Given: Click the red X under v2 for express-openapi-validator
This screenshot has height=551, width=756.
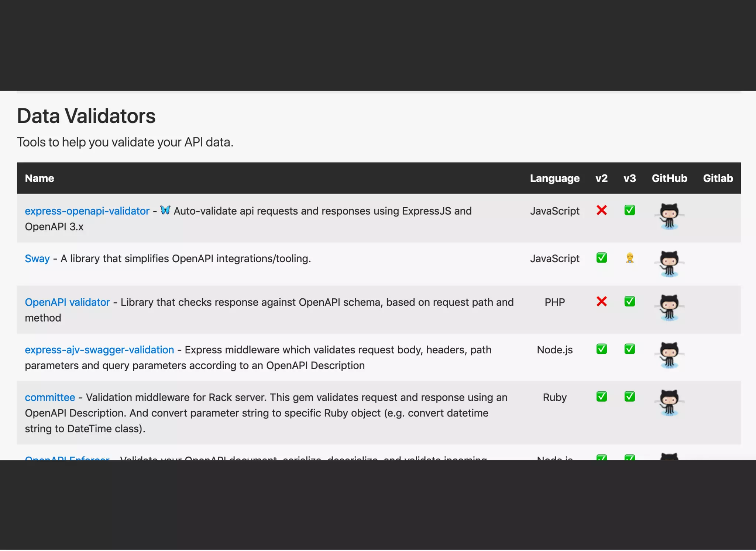Looking at the screenshot, I should 601,210.
